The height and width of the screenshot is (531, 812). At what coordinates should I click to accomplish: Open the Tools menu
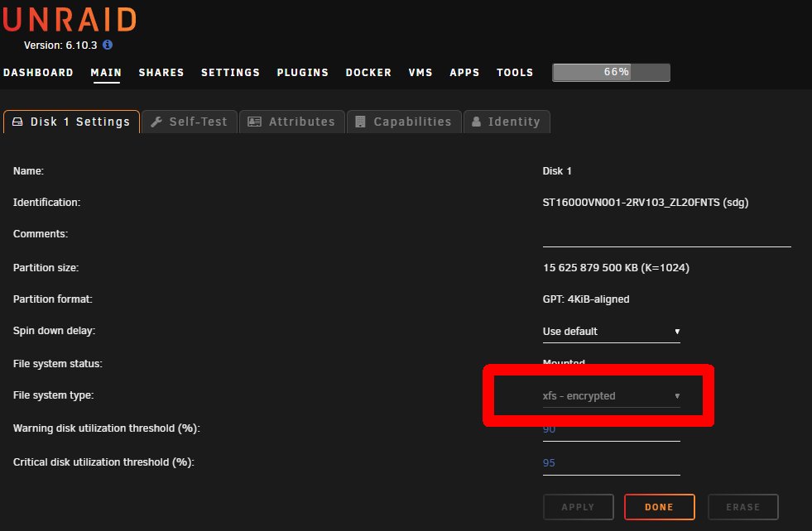click(x=515, y=73)
